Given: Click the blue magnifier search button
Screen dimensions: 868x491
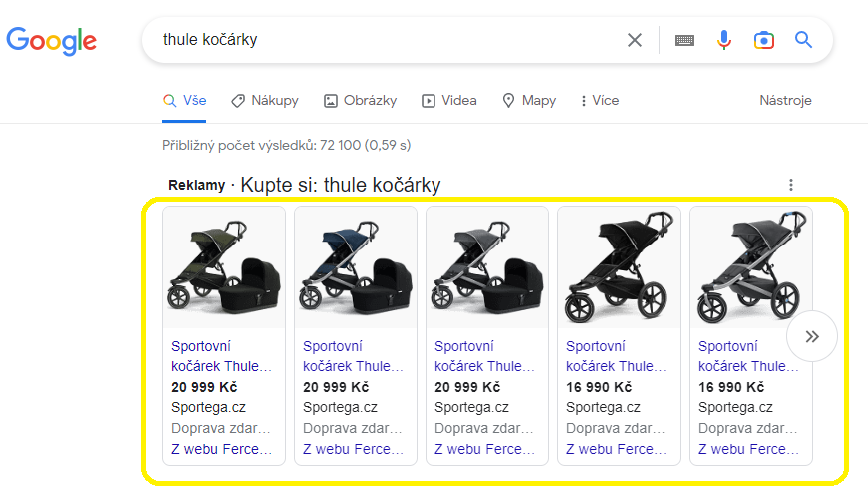Looking at the screenshot, I should (x=803, y=40).
